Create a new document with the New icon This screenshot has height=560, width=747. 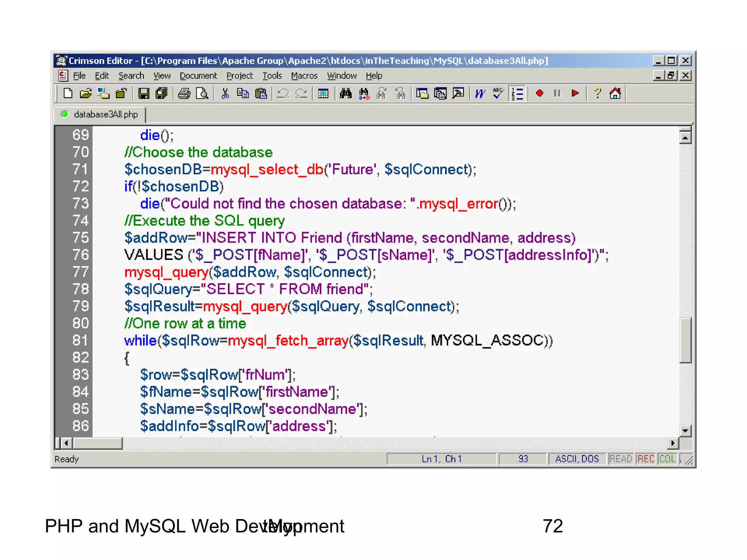coord(68,94)
